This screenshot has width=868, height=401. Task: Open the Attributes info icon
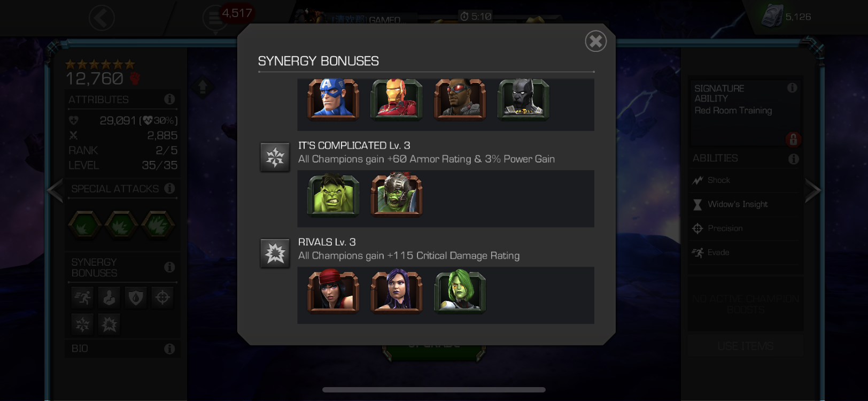(x=169, y=99)
